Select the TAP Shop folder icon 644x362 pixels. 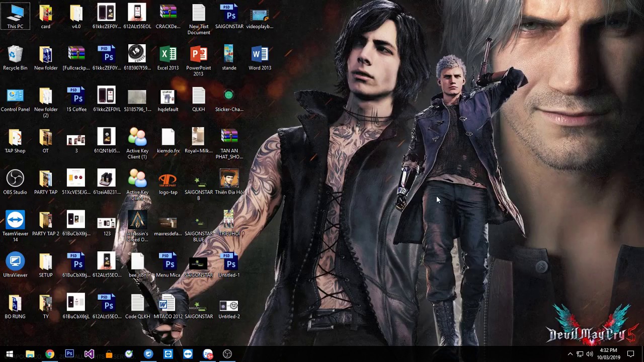point(15,141)
